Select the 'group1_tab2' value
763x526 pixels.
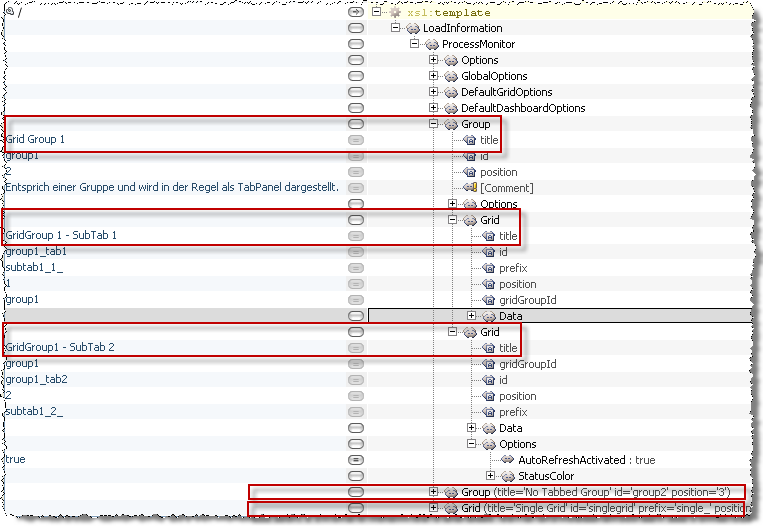(36, 380)
